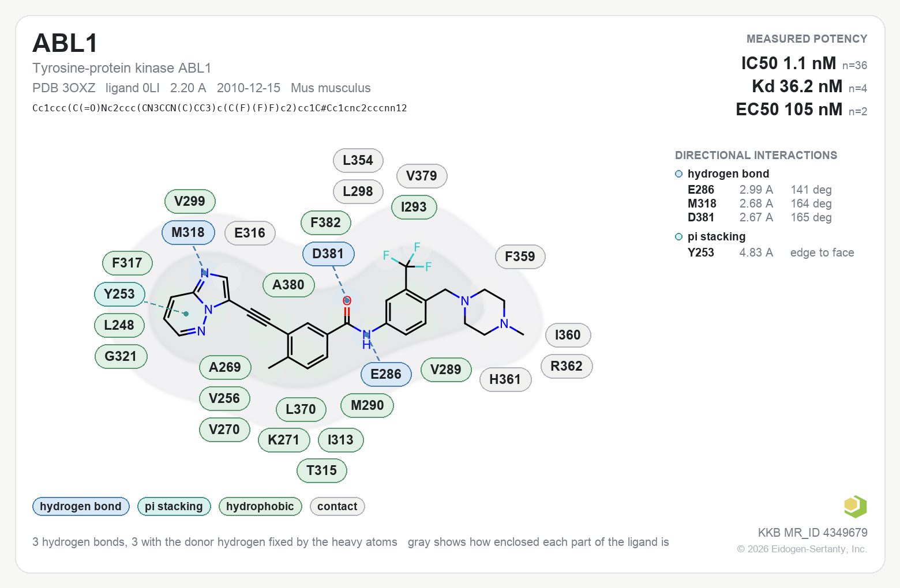Select residue label F359
900x588 pixels.
(520, 257)
